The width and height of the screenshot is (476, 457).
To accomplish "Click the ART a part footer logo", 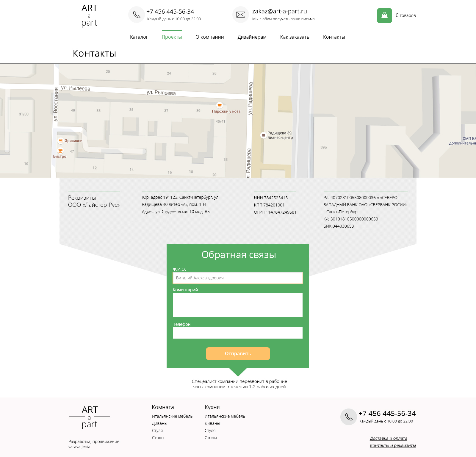I will point(89,417).
